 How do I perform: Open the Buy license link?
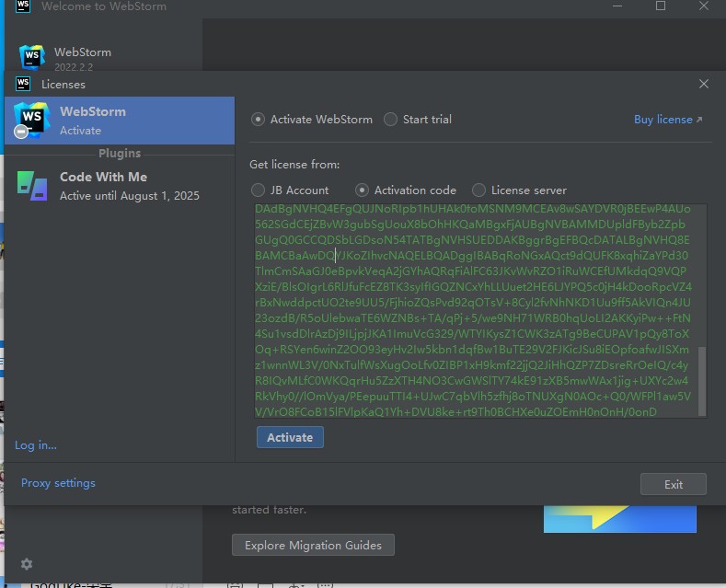668,120
